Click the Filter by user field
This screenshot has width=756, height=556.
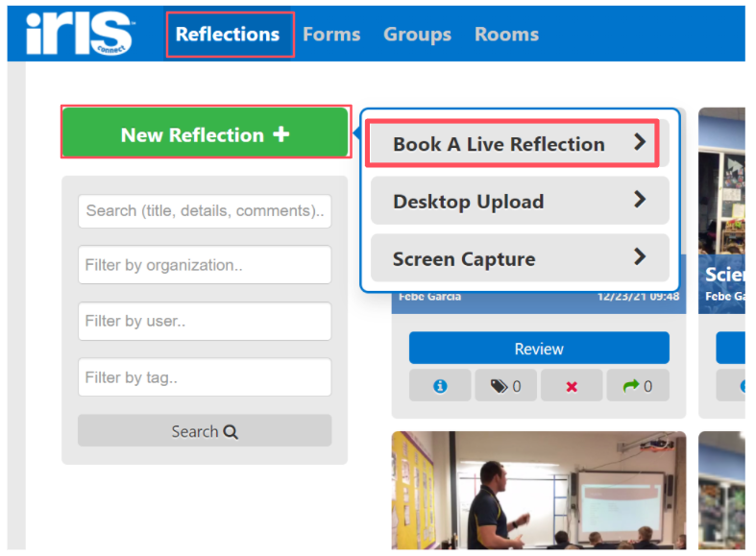pos(205,322)
